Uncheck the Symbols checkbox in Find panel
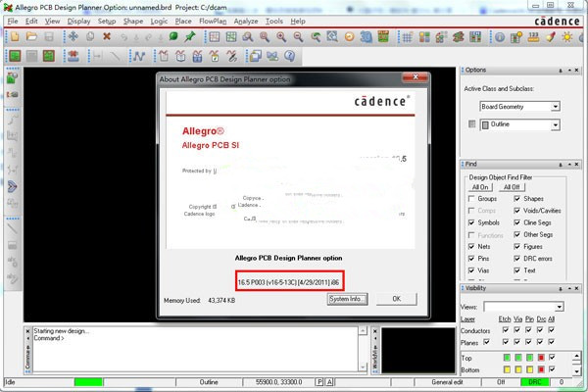The height and width of the screenshot is (392, 588). pyautogui.click(x=472, y=222)
